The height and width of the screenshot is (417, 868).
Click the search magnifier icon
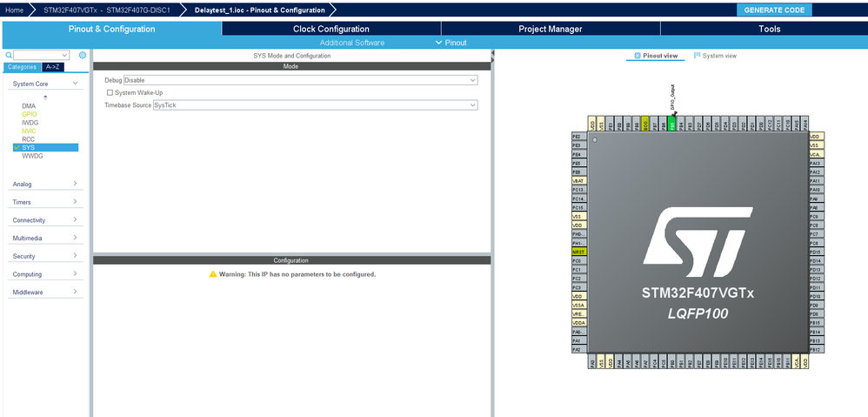click(x=9, y=55)
